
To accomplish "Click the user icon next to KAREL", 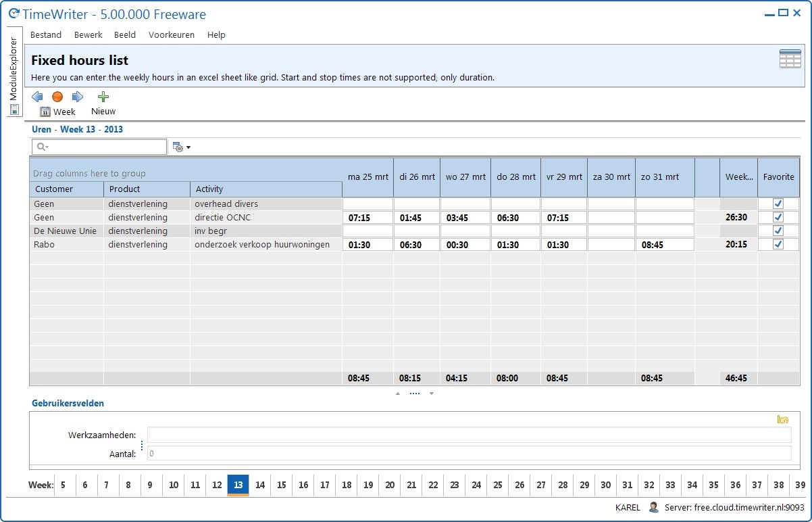I will pyautogui.click(x=653, y=507).
